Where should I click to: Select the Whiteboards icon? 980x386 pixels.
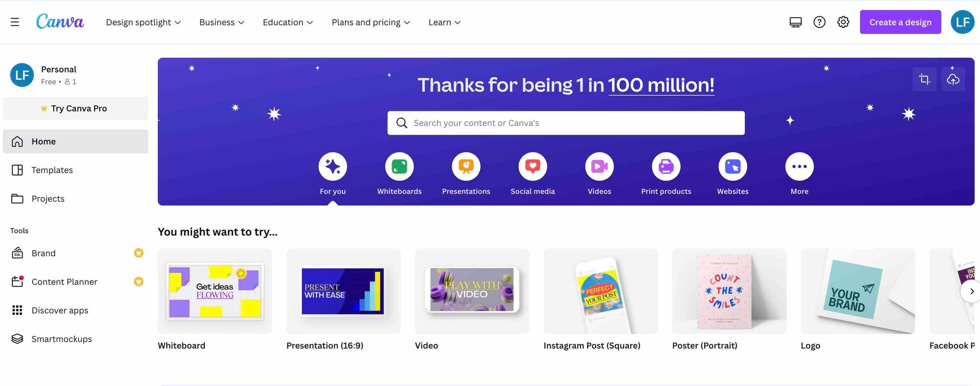tap(399, 167)
